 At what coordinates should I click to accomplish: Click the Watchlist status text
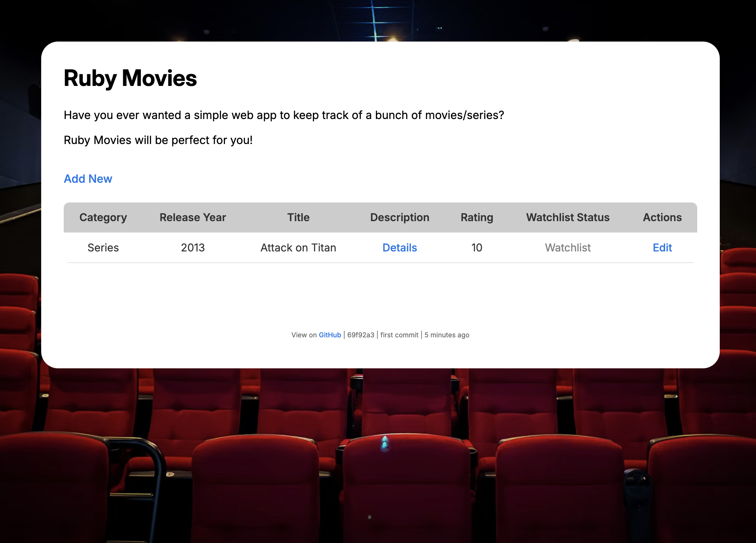point(568,248)
